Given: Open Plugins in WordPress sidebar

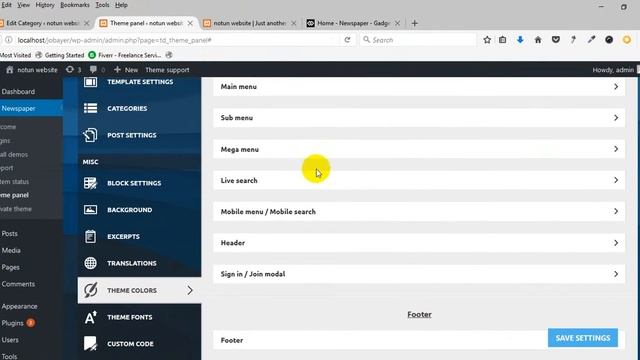Looking at the screenshot, I should coord(12,323).
